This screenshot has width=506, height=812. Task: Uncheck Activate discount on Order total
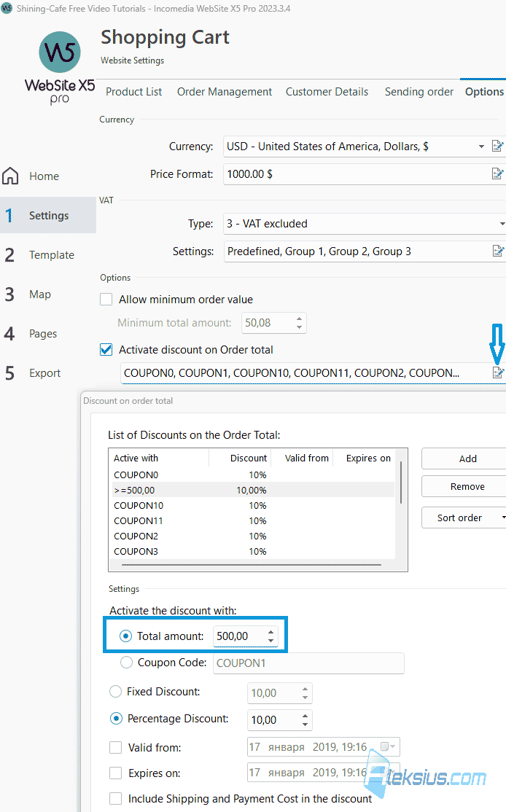(x=106, y=350)
